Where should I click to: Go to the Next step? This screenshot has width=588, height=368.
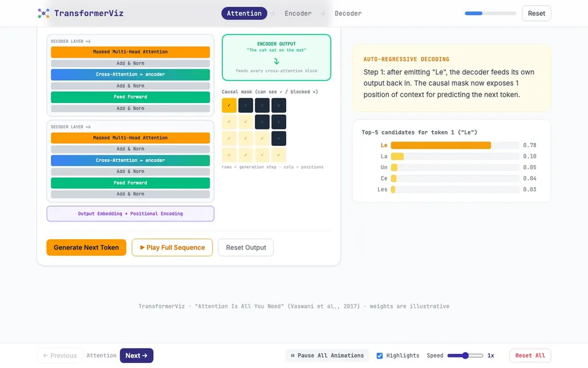137,356
